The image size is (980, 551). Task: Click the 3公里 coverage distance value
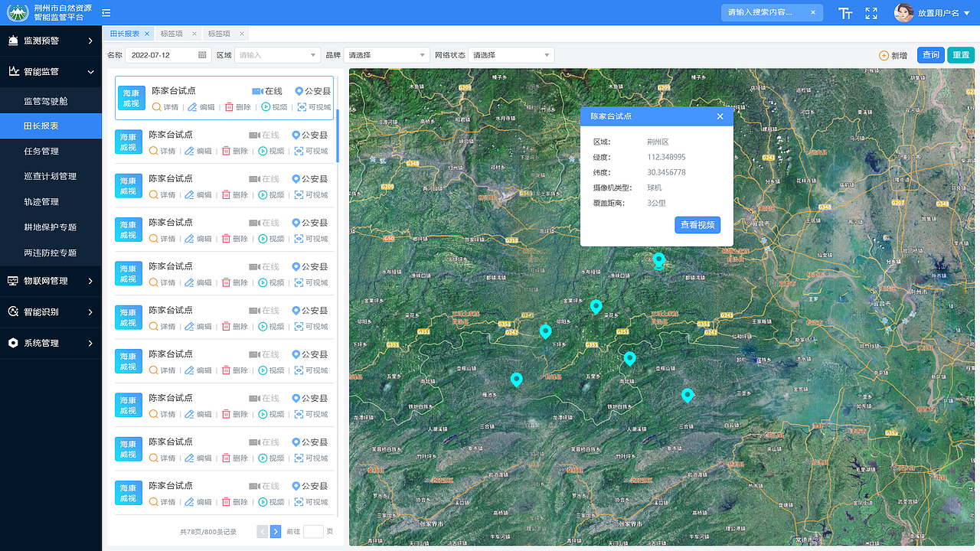tap(657, 204)
